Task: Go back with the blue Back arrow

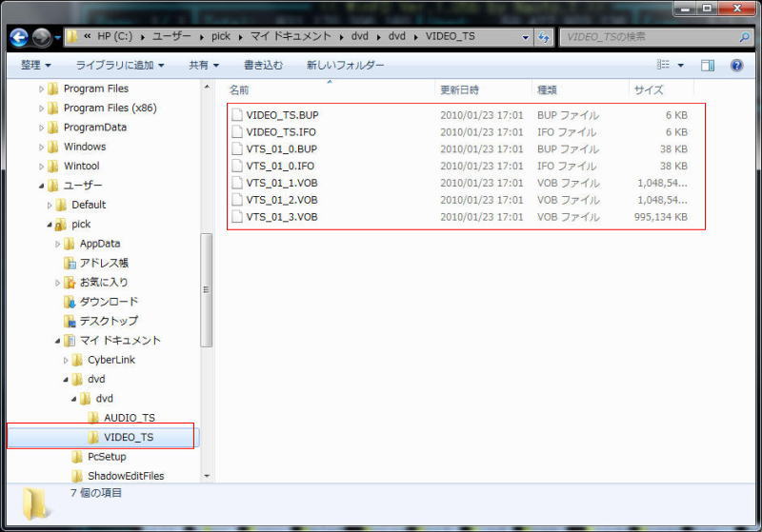Action: coord(19,37)
